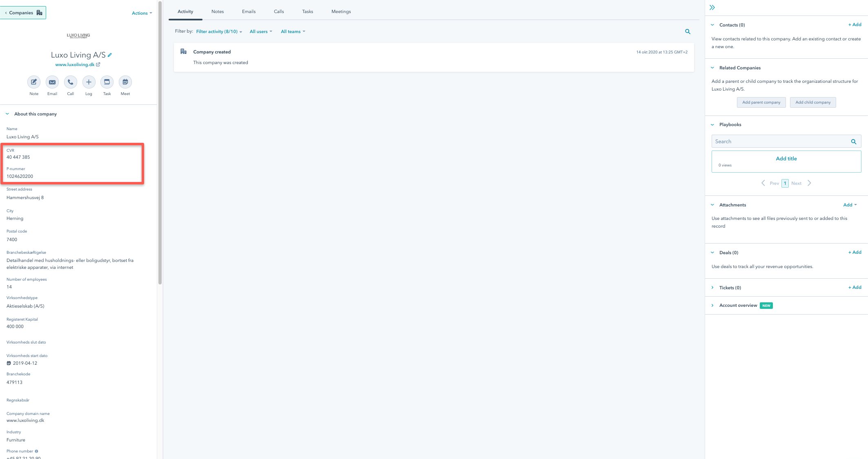Open the www.luxoliving.dk website link
The image size is (868, 459).
(x=75, y=64)
